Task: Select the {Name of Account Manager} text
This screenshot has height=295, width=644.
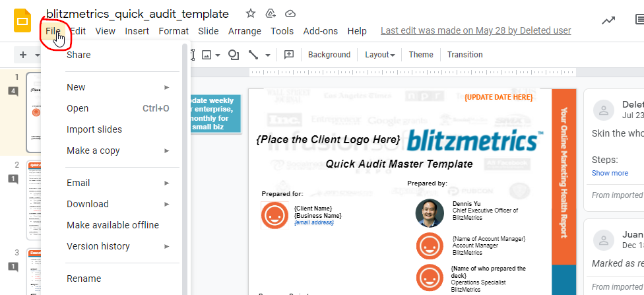Action: tap(489, 239)
